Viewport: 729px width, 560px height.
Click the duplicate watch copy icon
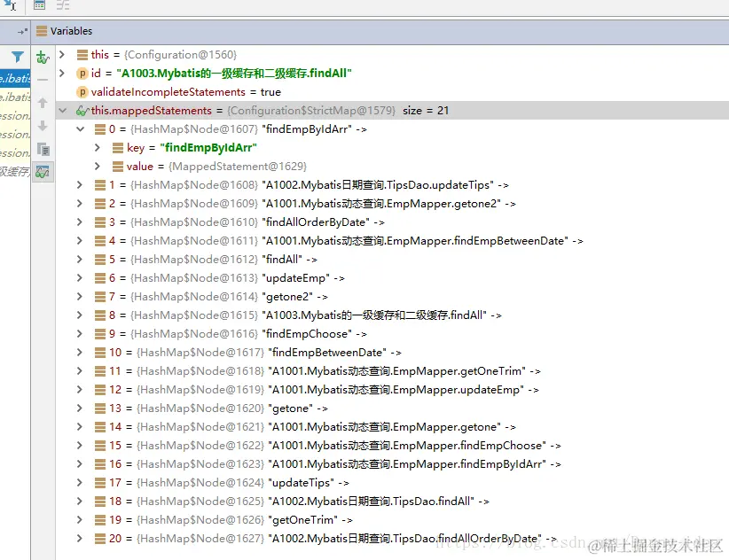[43, 149]
